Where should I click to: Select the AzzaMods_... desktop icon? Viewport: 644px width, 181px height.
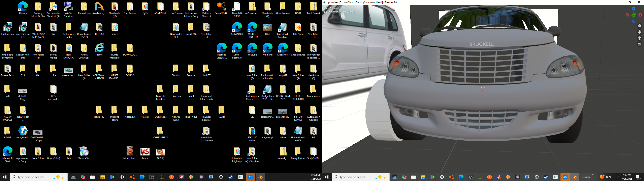[99, 8]
